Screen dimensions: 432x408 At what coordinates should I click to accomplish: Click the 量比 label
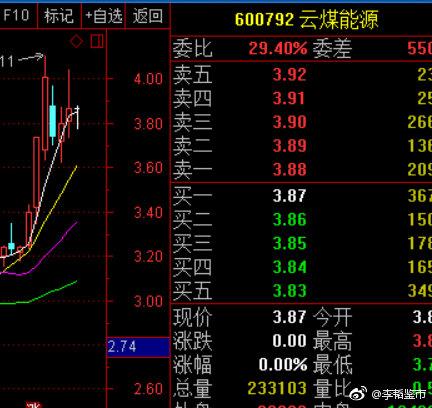tap(332, 389)
